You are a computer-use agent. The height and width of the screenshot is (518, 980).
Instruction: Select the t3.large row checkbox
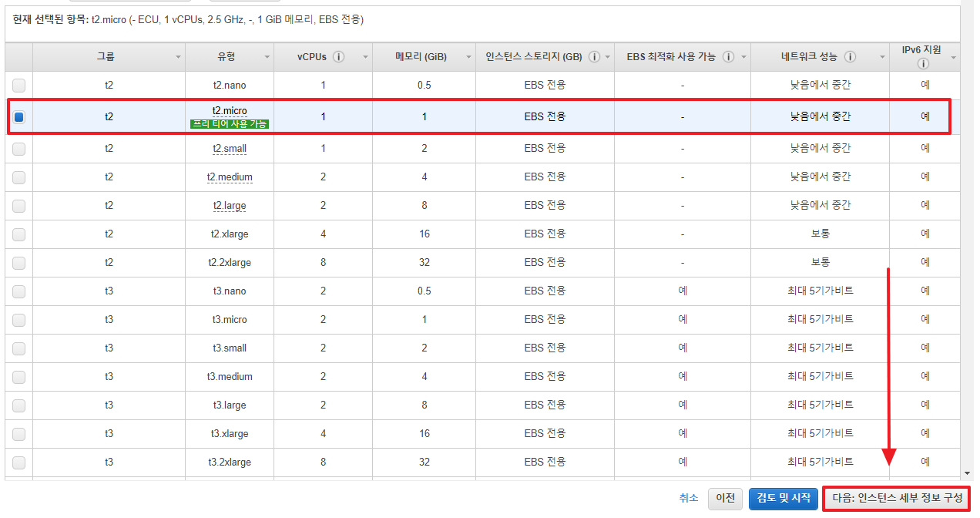[x=18, y=405]
